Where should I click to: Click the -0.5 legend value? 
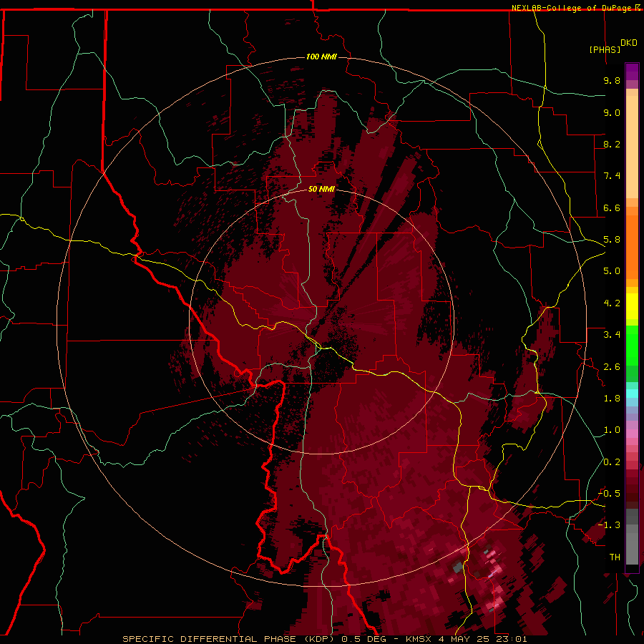pos(610,494)
